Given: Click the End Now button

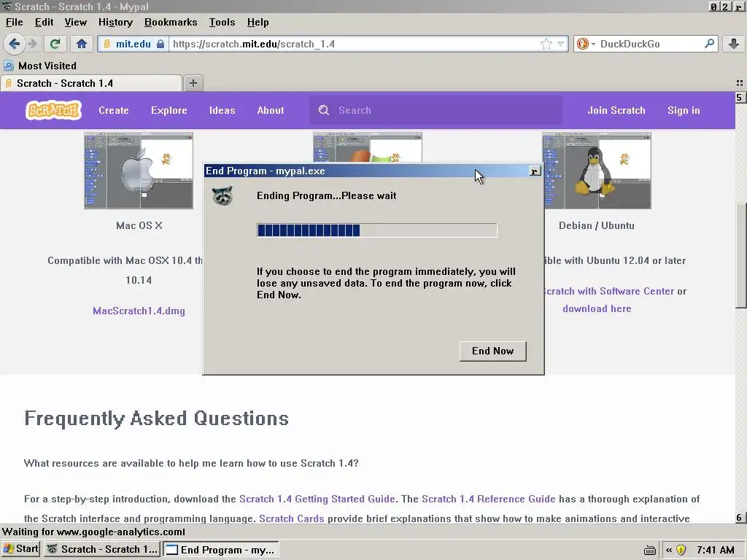Looking at the screenshot, I should pos(492,351).
